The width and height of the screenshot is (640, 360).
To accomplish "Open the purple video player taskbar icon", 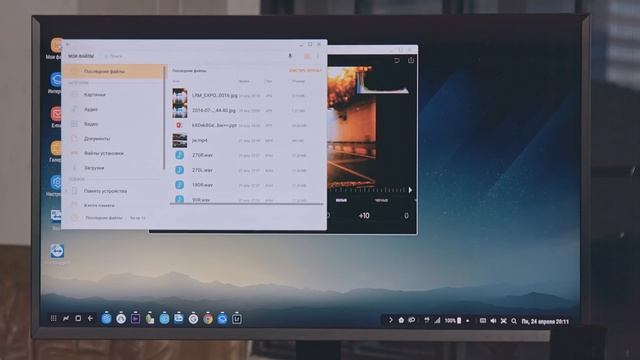I will (x=135, y=319).
